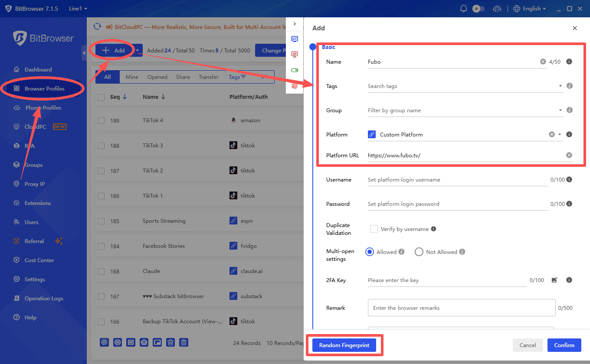
Task: Toggle the light/dark theme switch
Action: coord(479,9)
